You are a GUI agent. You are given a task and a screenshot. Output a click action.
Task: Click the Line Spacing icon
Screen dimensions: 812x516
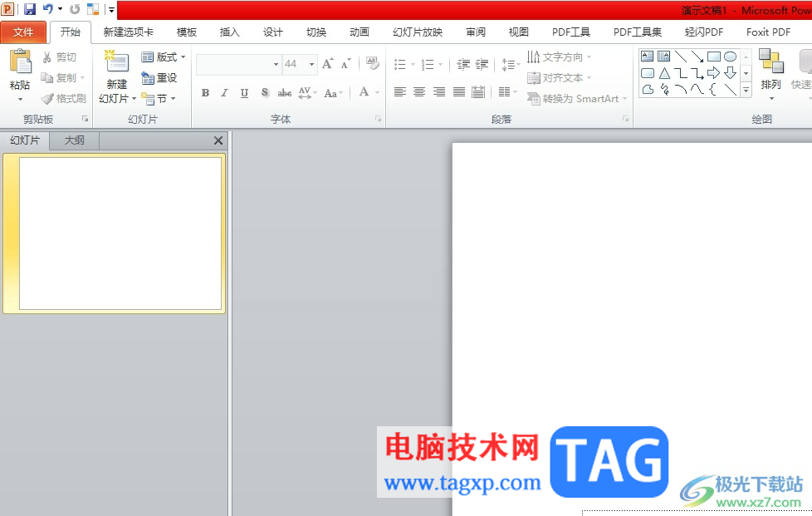[x=508, y=65]
